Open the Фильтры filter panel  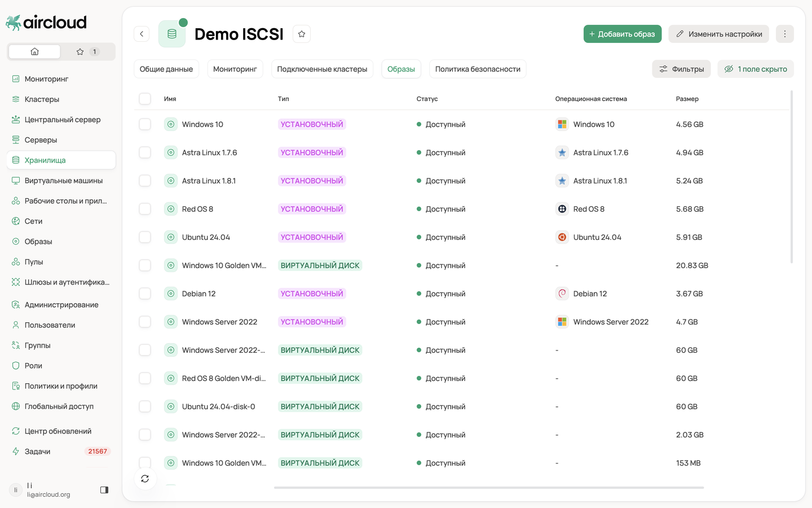tap(682, 69)
